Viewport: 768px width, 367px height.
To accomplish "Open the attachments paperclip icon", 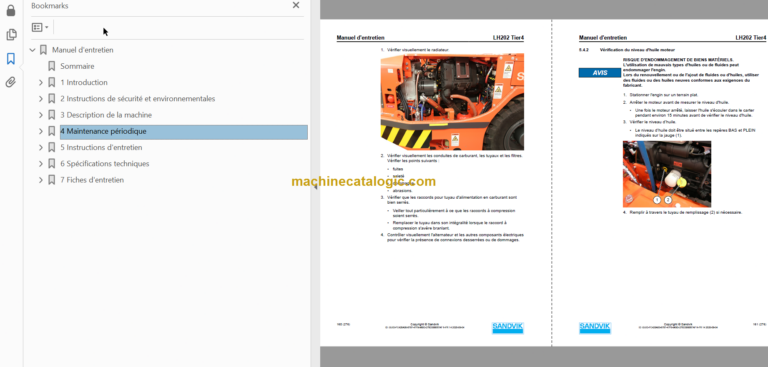I will 10,82.
